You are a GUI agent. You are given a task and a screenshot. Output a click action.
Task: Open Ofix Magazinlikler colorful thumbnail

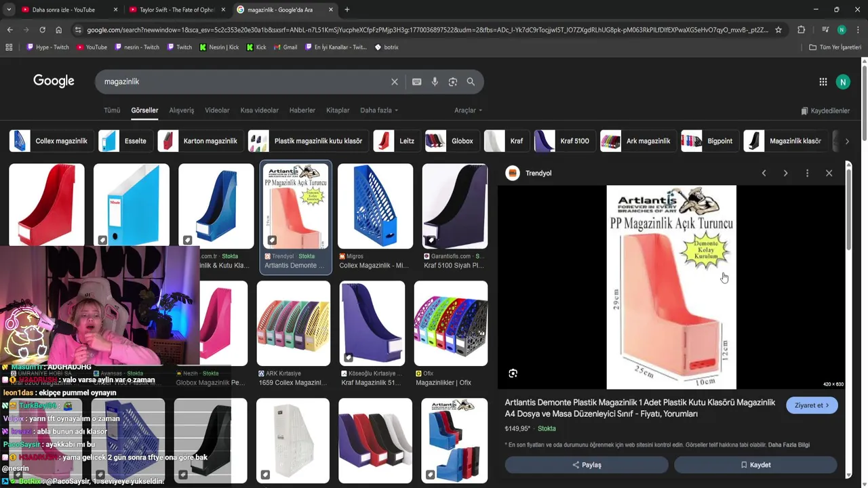450,323
